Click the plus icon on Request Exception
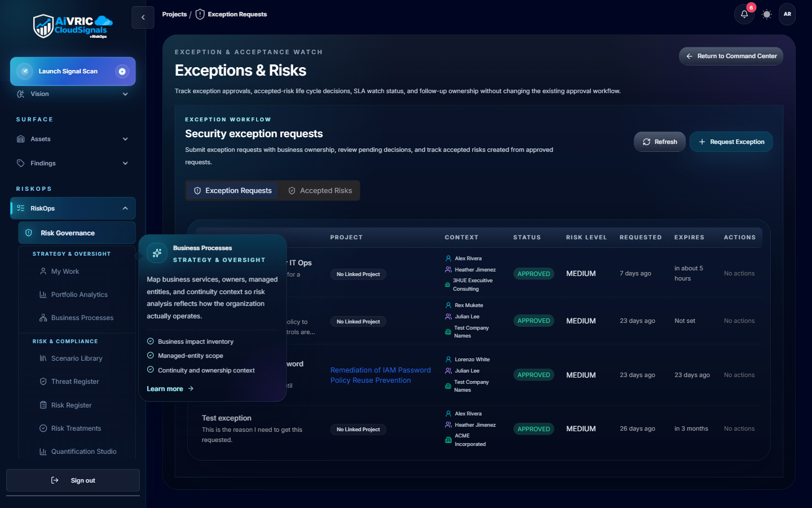This screenshot has width=812, height=508. coord(702,142)
